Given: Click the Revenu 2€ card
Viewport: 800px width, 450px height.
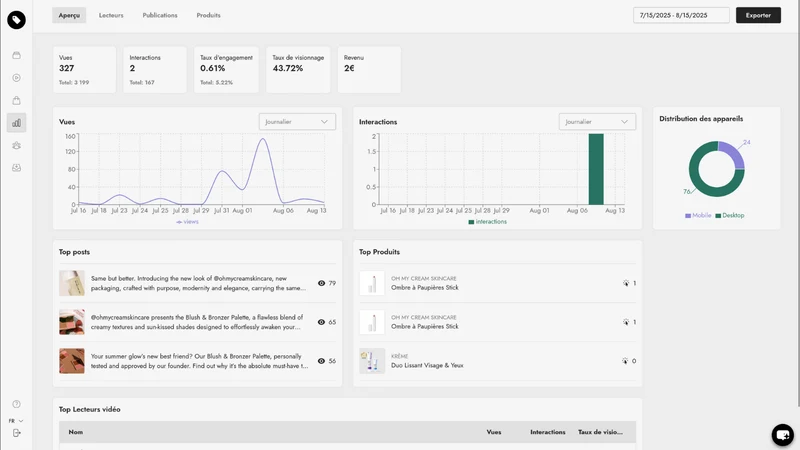Looking at the screenshot, I should (369, 70).
